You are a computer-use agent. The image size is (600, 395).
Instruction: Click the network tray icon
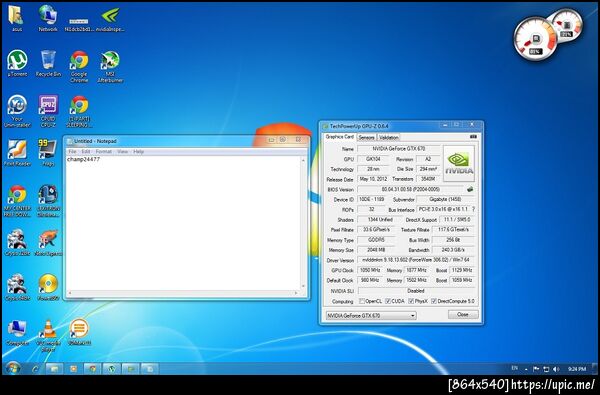(x=546, y=369)
